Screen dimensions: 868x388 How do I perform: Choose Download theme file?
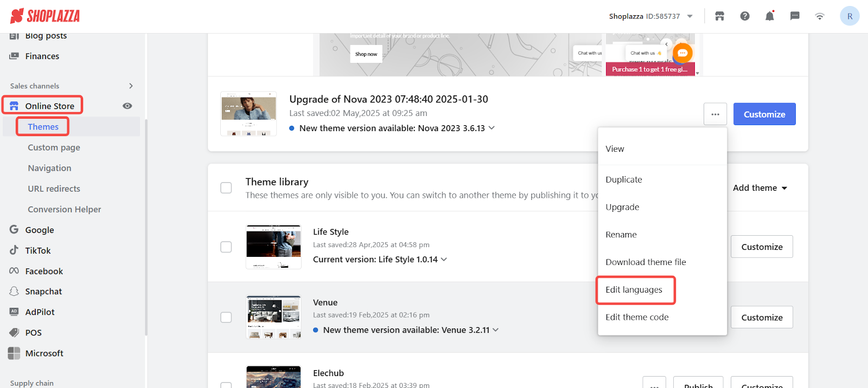pos(662,262)
